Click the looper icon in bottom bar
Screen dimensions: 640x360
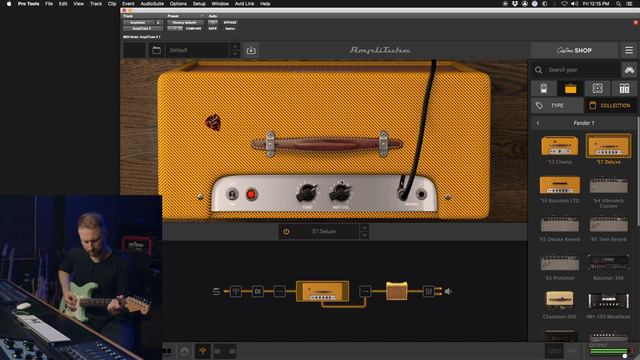pos(225,351)
